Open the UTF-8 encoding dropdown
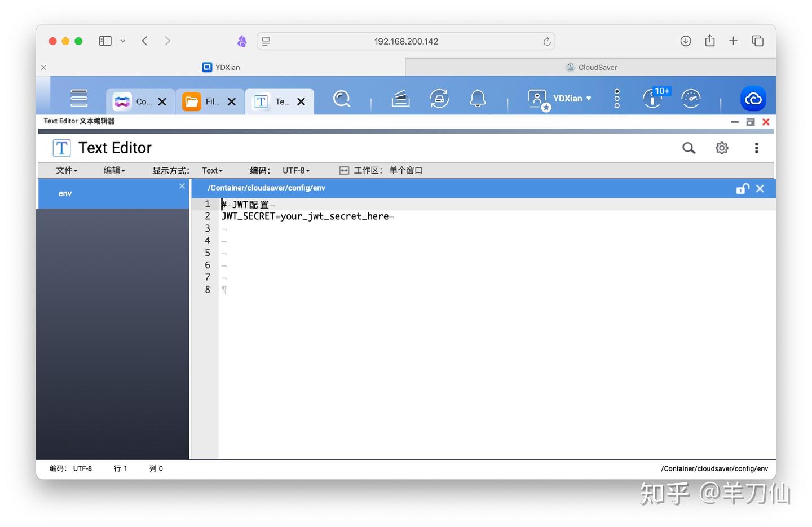 295,170
